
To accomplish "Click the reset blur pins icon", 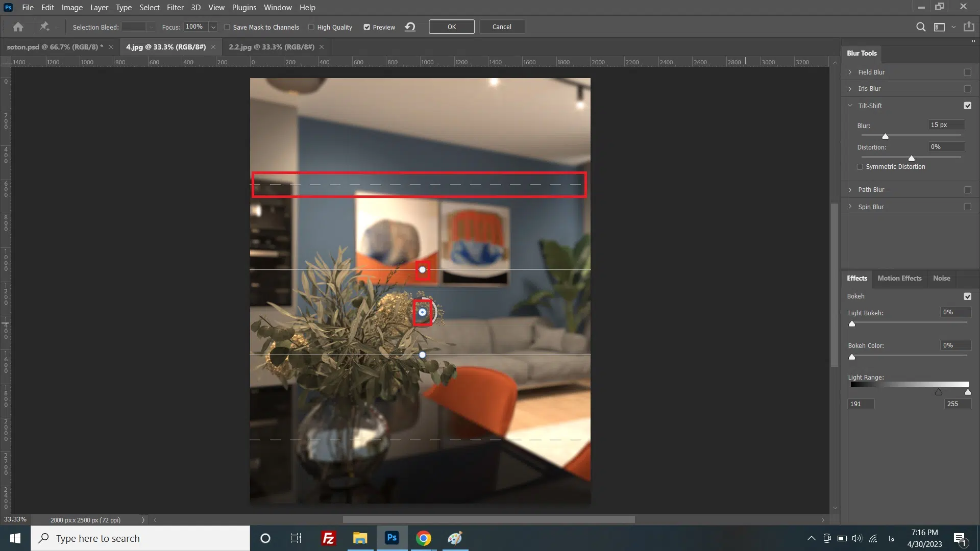I will 410,27.
